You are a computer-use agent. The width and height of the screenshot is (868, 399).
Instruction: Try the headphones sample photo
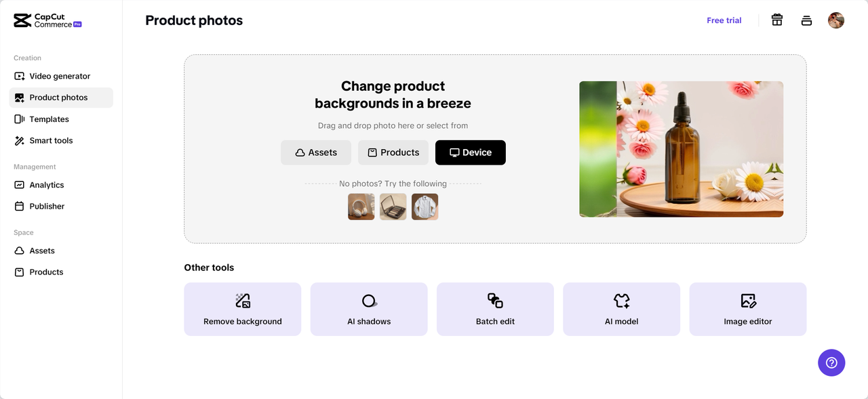(361, 207)
